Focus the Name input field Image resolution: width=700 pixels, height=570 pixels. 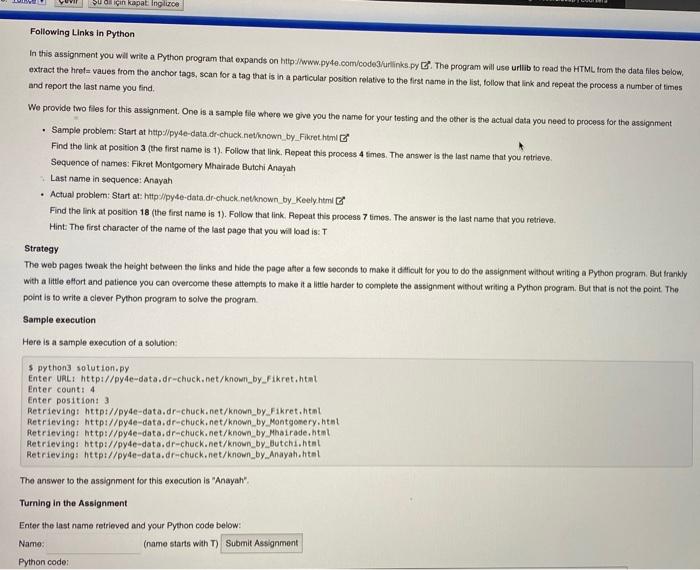point(94,545)
